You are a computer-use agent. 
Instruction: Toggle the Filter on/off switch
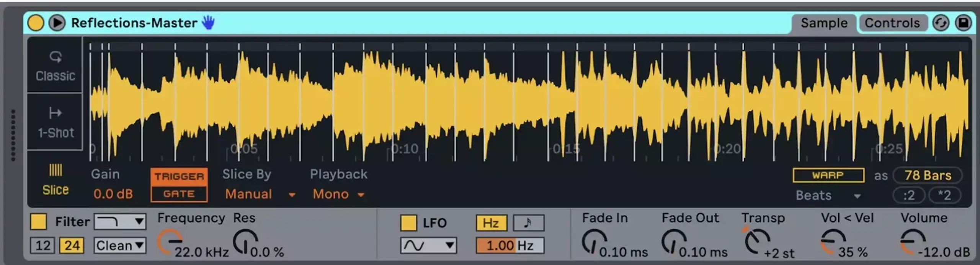coord(39,222)
